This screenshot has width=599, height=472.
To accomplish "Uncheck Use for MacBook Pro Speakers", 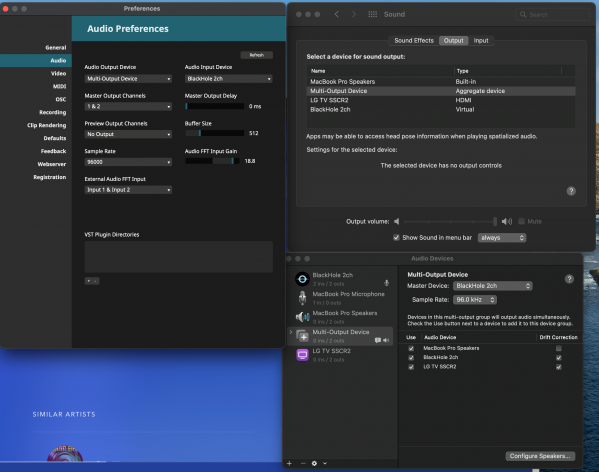I will (411, 348).
